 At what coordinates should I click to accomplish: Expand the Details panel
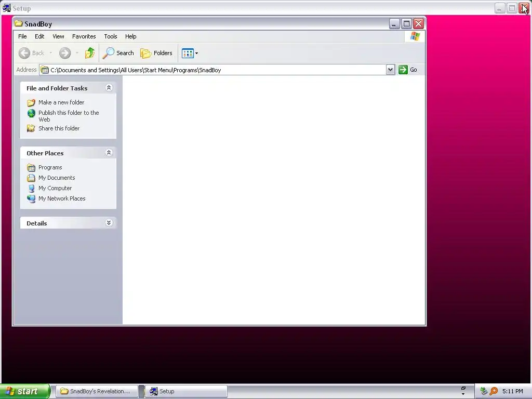(109, 223)
